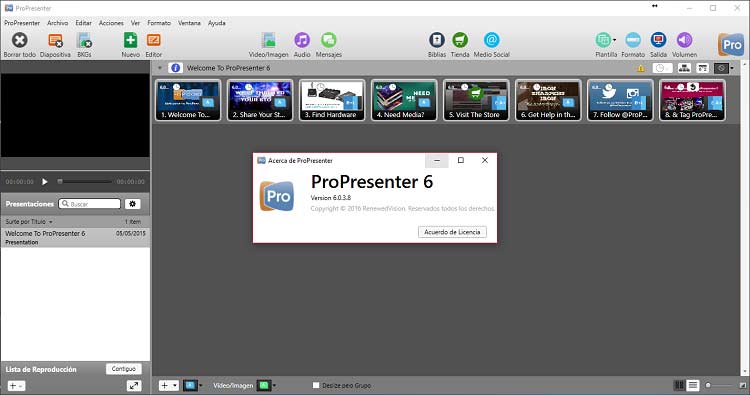Select Welcome To ProPresenter 6 in list
The image size is (750, 395).
[x=75, y=238]
